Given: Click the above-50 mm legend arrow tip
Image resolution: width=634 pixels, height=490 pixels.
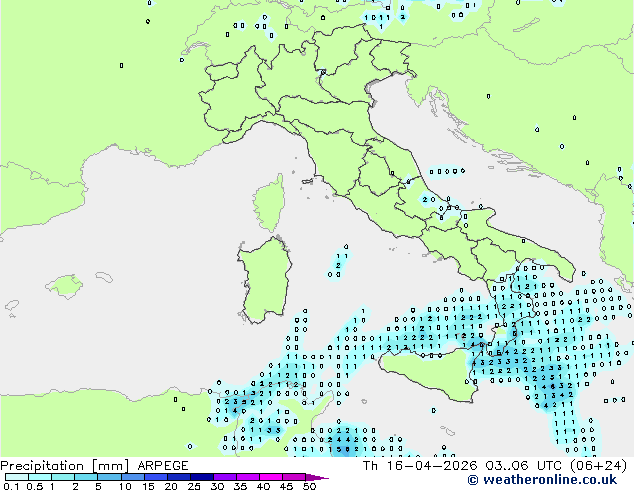Looking at the screenshot, I should (317, 477).
